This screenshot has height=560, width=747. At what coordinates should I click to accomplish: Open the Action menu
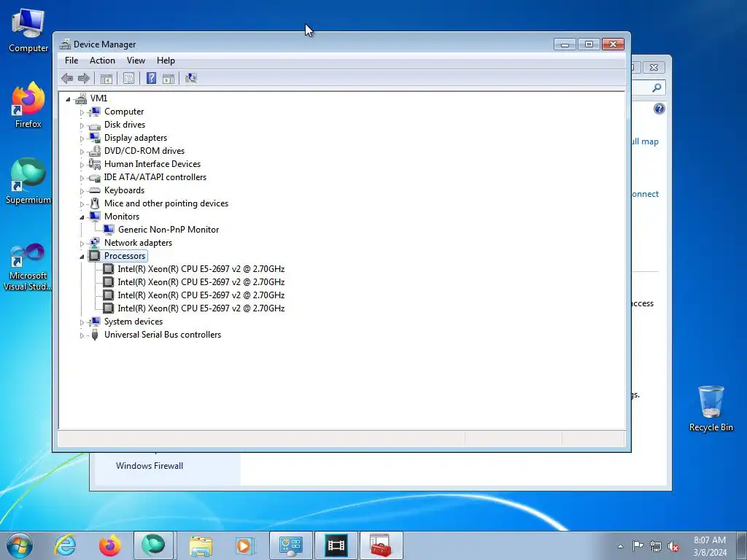click(x=102, y=61)
